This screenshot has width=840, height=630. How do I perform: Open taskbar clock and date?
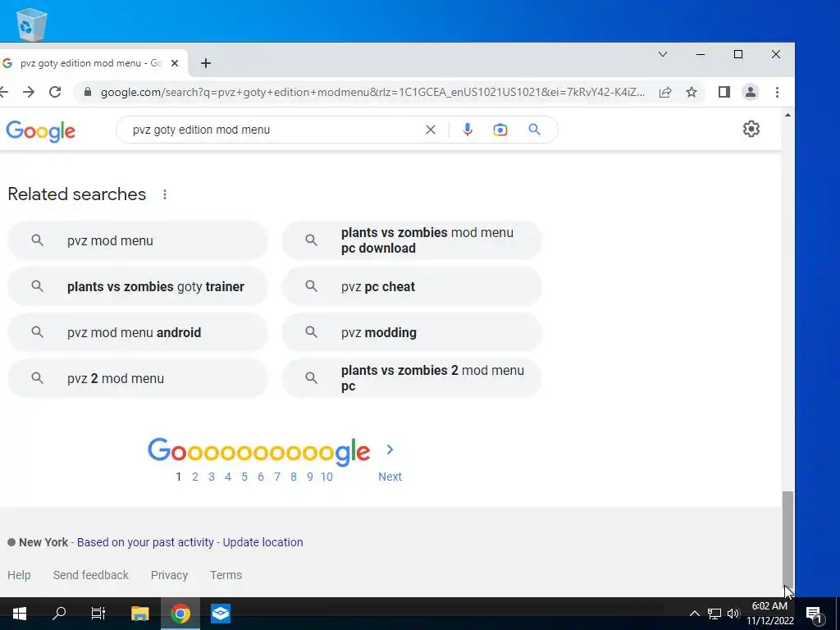point(769,614)
